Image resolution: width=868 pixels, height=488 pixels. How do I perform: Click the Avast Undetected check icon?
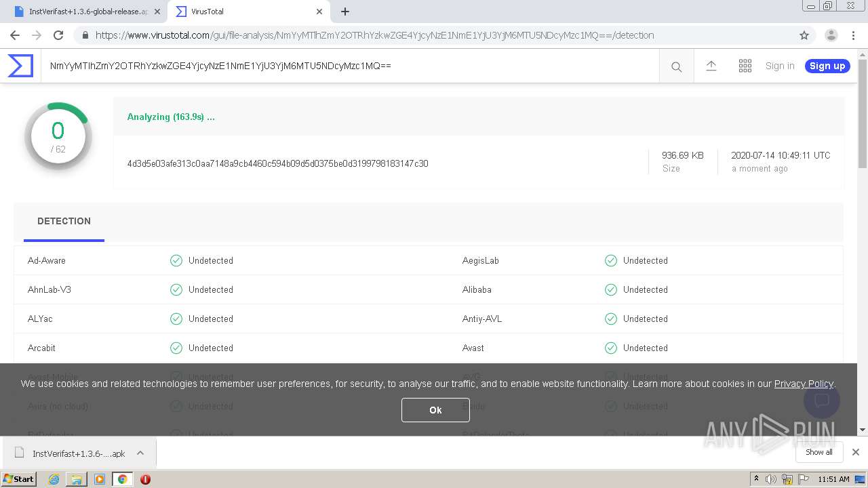click(x=611, y=348)
